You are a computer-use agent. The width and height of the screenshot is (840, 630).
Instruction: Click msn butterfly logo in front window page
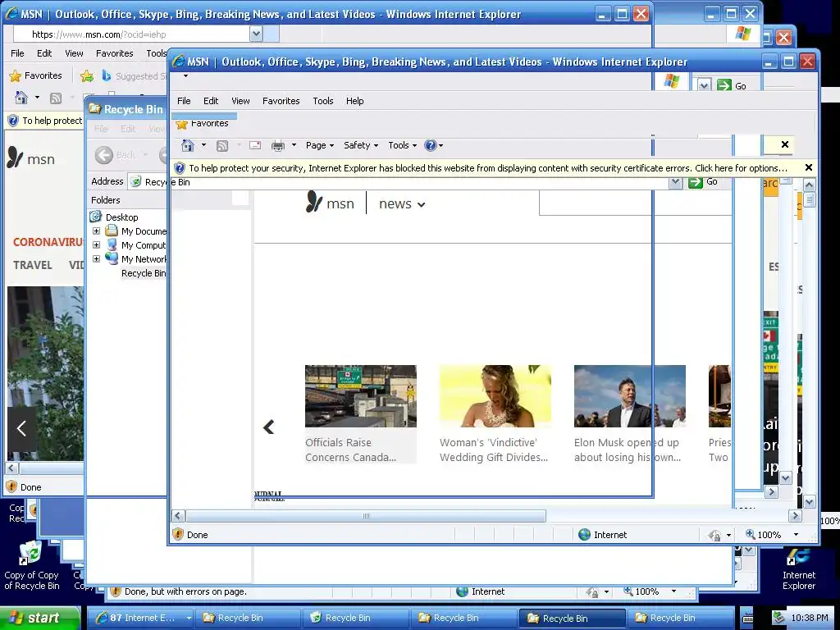pos(314,203)
